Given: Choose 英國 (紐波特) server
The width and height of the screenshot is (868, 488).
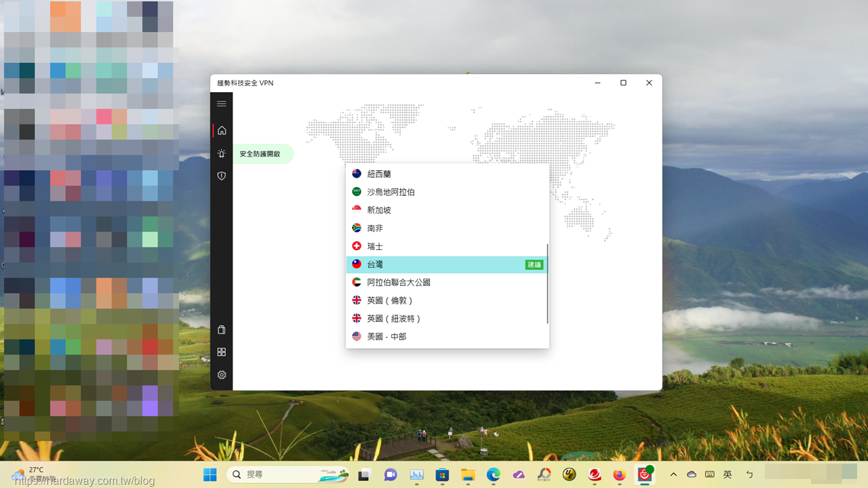Looking at the screenshot, I should pos(447,319).
